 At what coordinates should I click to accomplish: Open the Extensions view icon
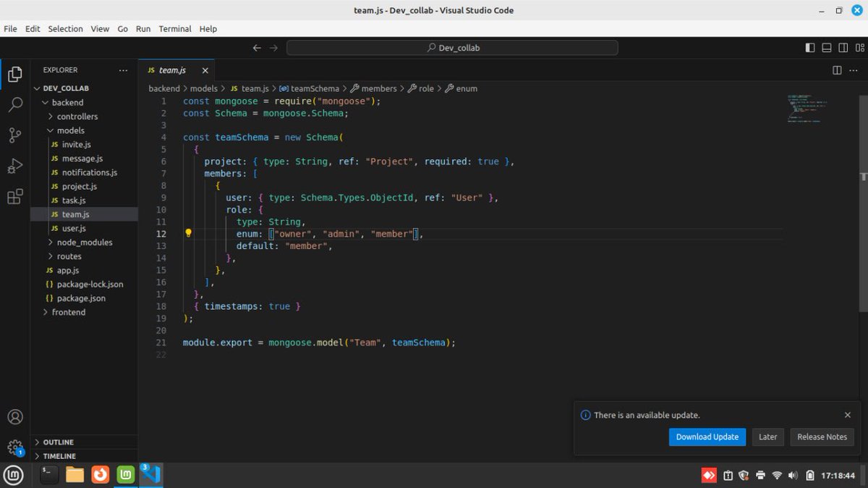point(14,197)
